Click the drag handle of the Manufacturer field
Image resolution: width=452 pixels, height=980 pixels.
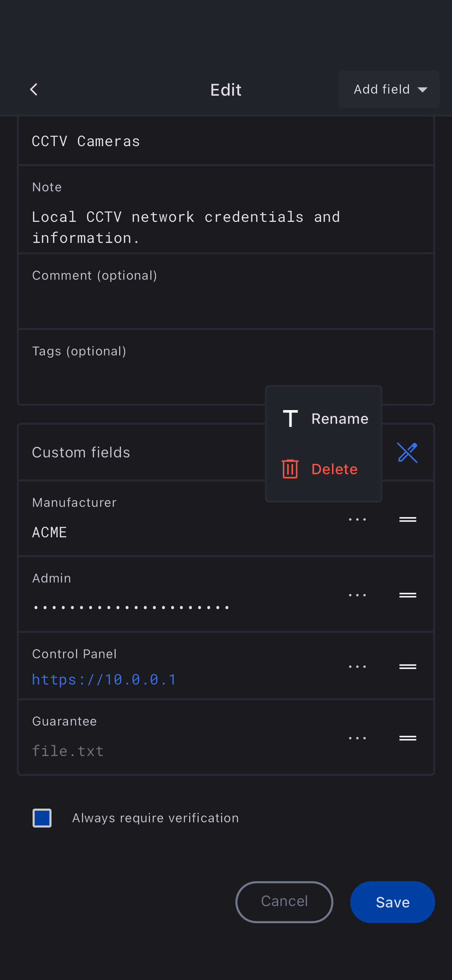pyautogui.click(x=407, y=519)
